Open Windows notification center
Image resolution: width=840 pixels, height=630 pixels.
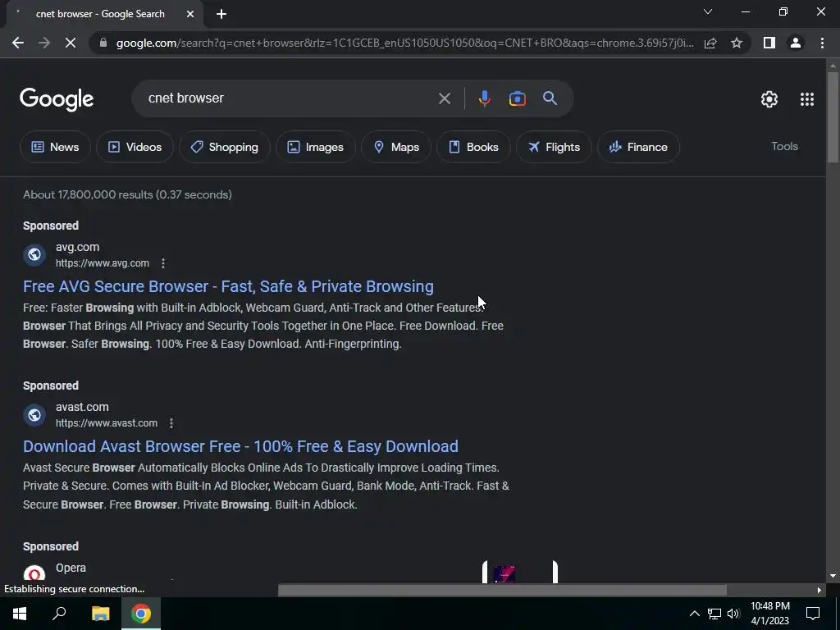(813, 614)
